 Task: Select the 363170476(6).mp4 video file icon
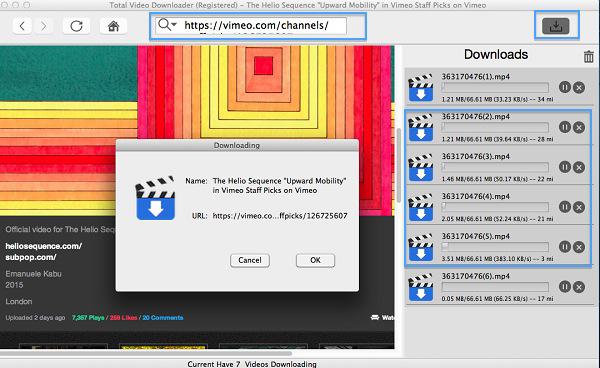point(421,287)
